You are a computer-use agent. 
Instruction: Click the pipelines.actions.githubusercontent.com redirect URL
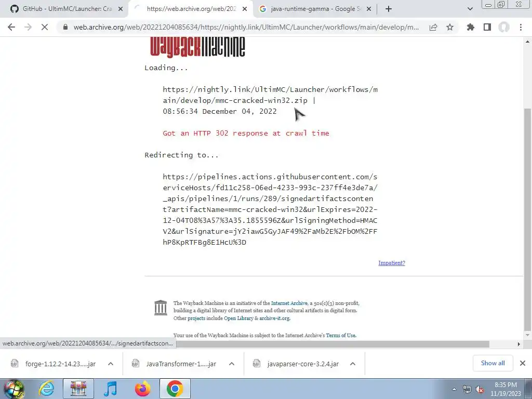tap(270, 209)
